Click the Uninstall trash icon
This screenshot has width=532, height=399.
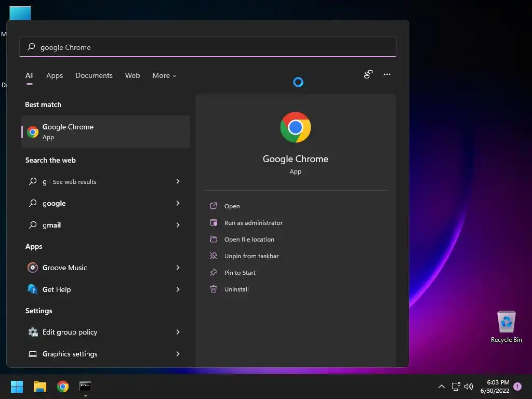point(214,289)
